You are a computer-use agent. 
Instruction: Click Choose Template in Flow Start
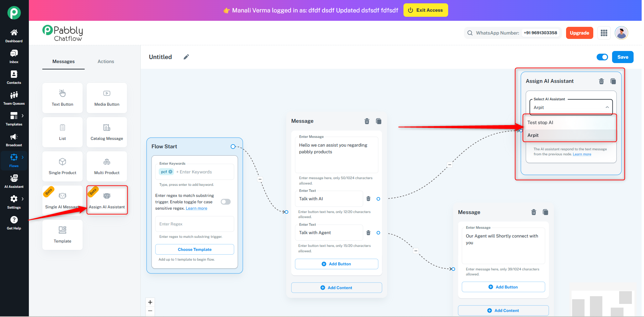pos(195,249)
